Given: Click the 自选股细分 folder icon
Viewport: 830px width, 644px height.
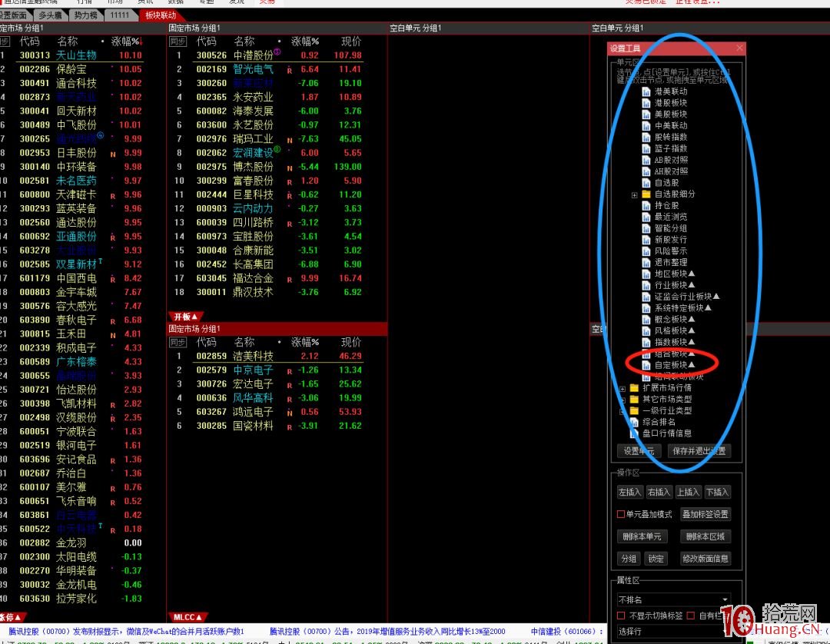Looking at the screenshot, I should coord(646,194).
